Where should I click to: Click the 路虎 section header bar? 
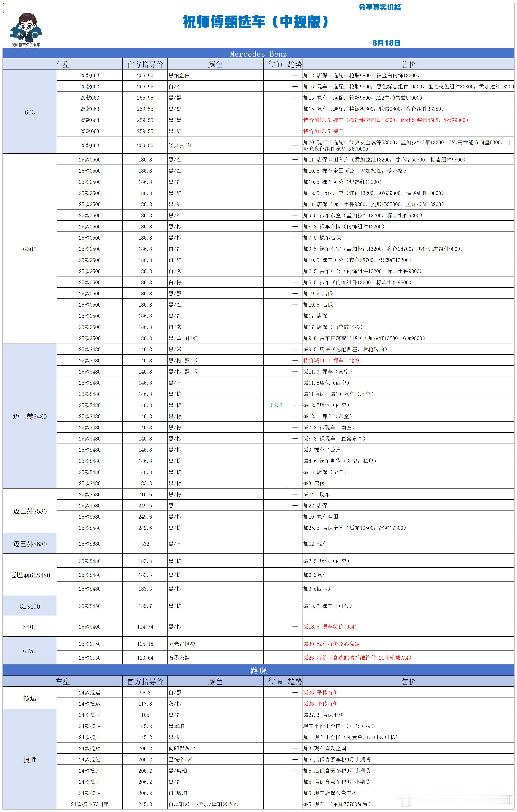(x=258, y=670)
